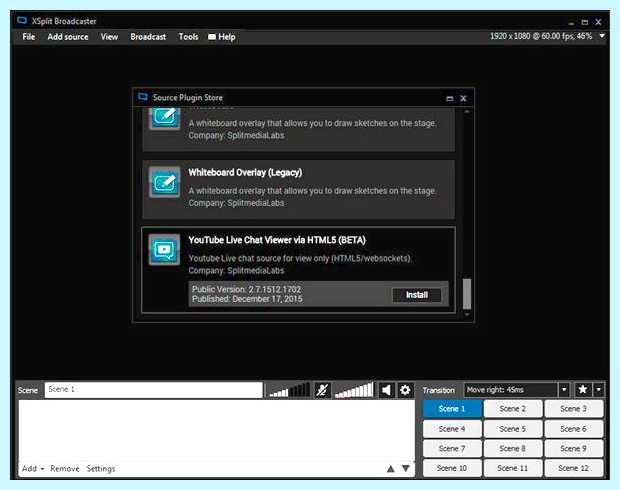Expand the resolution and fps dropdown arrow
The height and width of the screenshot is (490, 620).
click(x=602, y=36)
